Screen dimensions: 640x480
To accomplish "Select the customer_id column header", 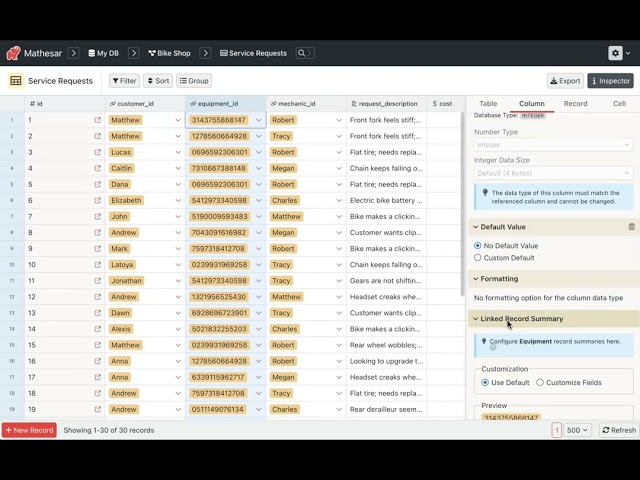I will (145, 104).
